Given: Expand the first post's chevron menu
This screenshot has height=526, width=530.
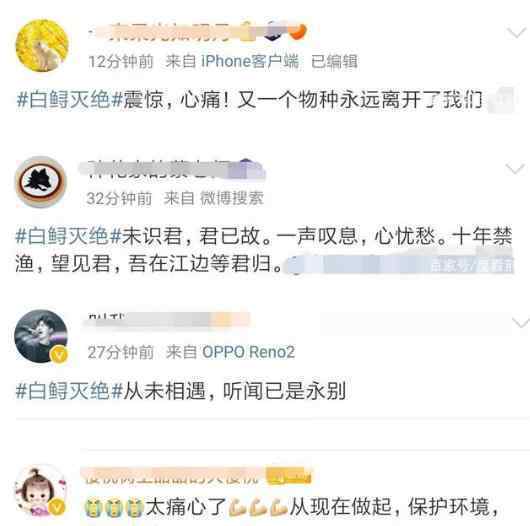Looking at the screenshot, I should 516,33.
